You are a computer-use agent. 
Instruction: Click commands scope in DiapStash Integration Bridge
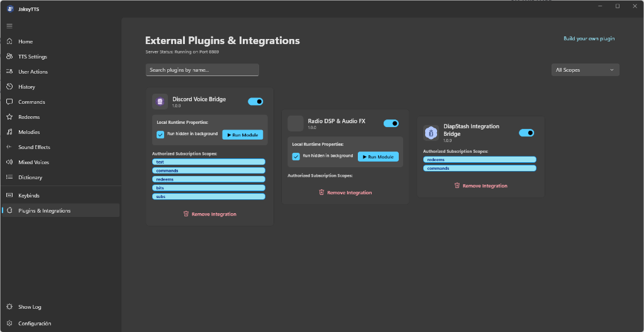[x=480, y=168]
